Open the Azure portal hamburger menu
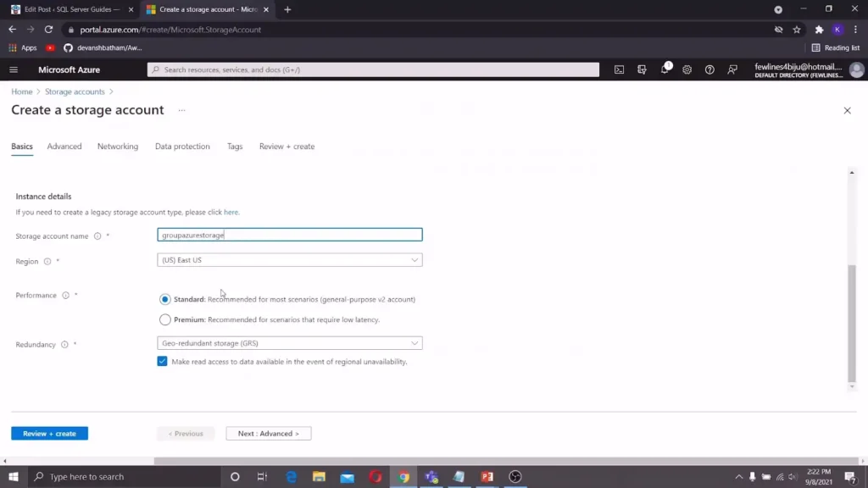 14,69
